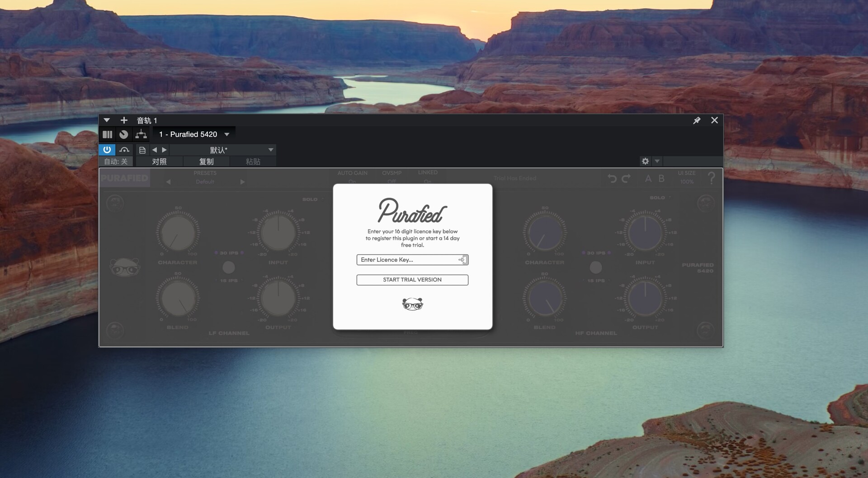Click the round knob icon in plugin header
Viewport: 868px width, 478px height.
123,134
